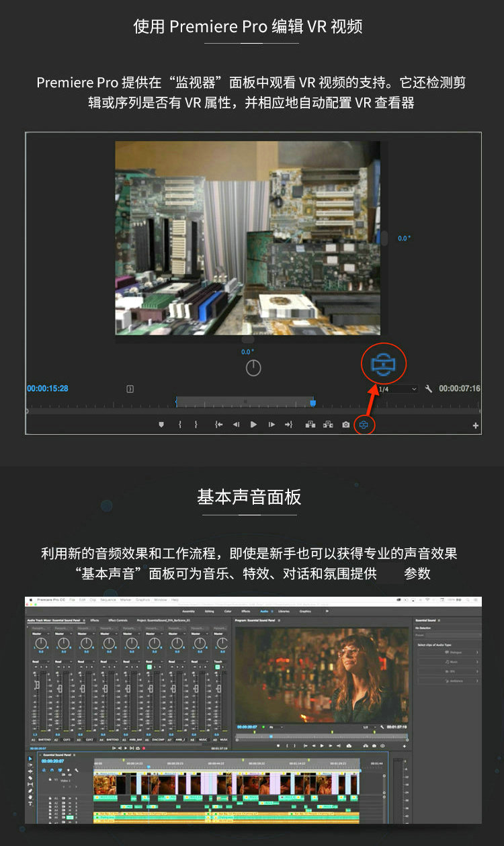This screenshot has width=504, height=846.
Task: Click the tilt value 0.0° beside the video
Action: 403,239
